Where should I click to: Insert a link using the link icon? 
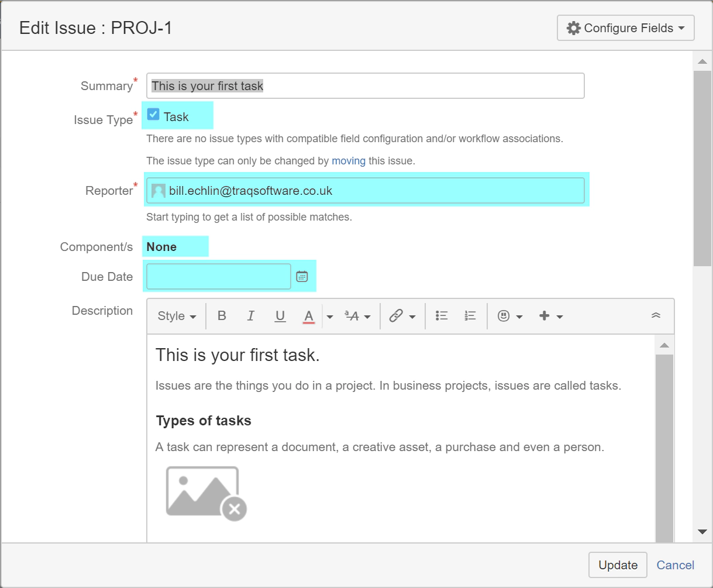398,316
